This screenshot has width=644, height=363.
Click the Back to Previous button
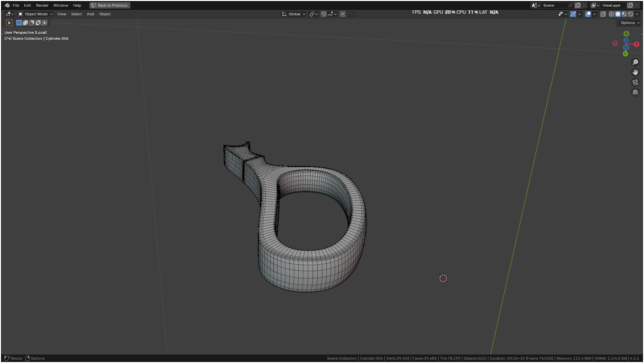click(110, 5)
